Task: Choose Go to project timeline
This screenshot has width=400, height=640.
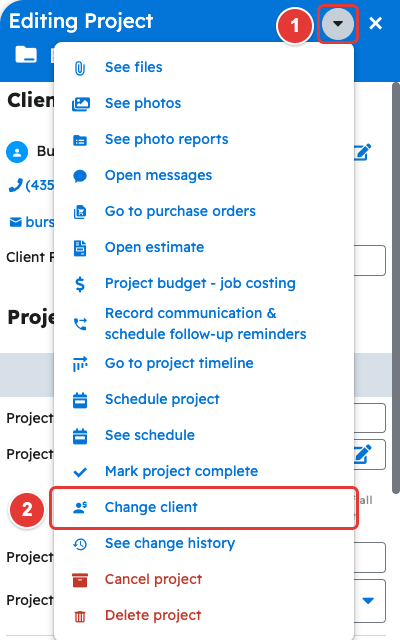Action: tap(179, 363)
